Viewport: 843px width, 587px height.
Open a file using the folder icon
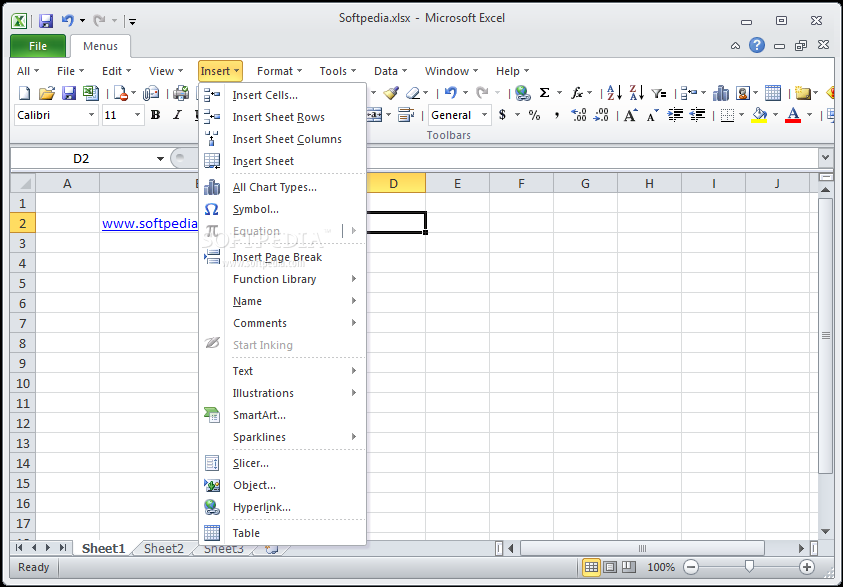[47, 93]
